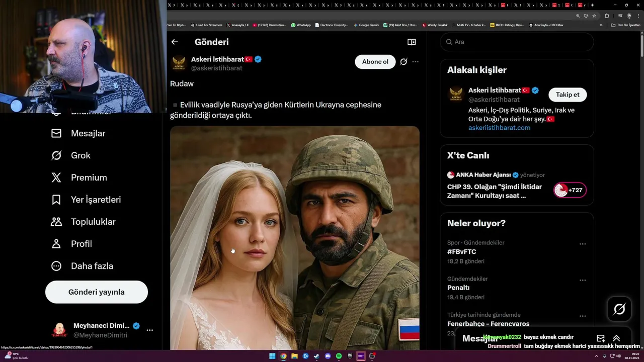The image size is (644, 362).
Task: Open Livad For Streamers bookmark
Action: 206,25
